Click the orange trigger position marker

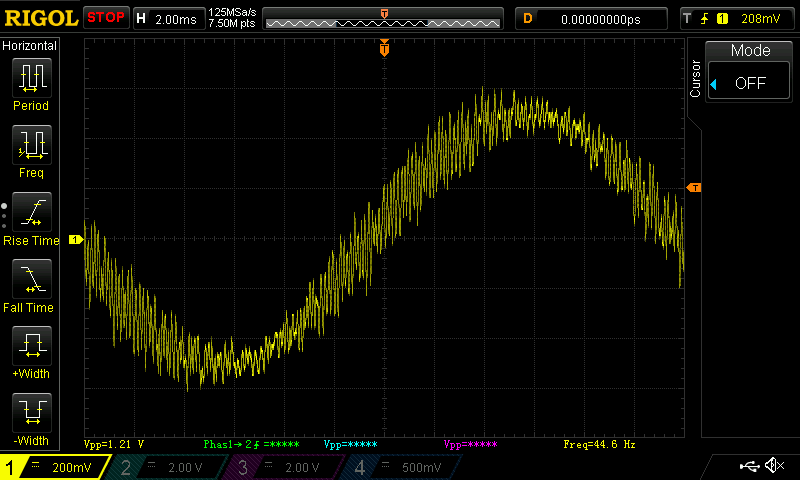(384, 48)
